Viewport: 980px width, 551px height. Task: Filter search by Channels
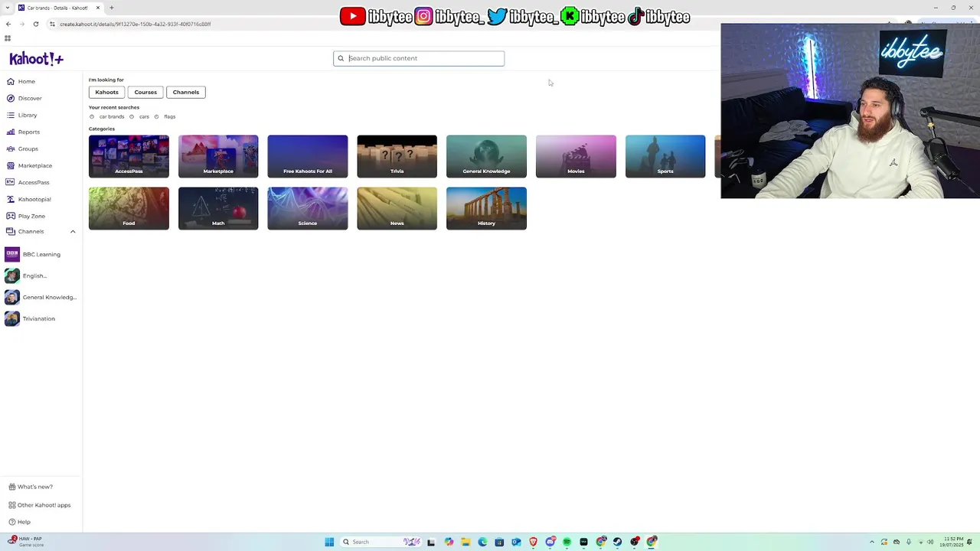point(186,92)
